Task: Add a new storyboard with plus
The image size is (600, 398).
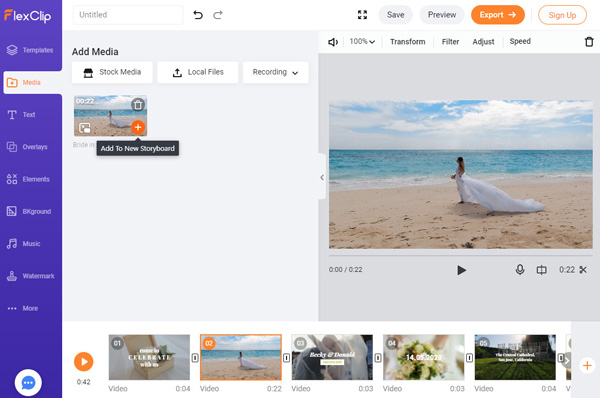Action: [x=587, y=365]
